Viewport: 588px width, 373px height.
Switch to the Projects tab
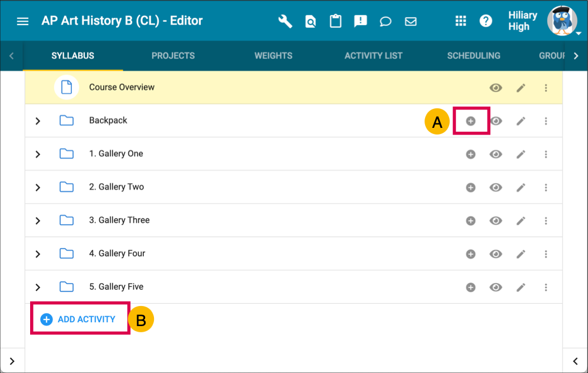(173, 56)
